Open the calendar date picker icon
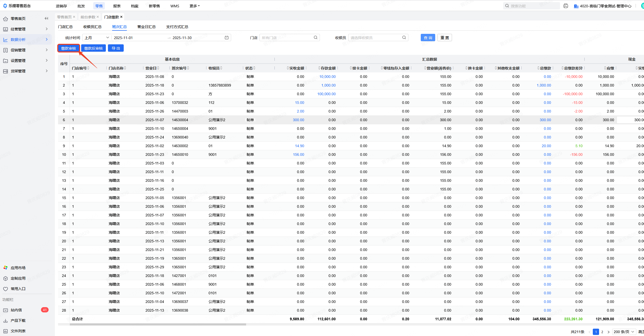This screenshot has width=644, height=336. pos(227,38)
